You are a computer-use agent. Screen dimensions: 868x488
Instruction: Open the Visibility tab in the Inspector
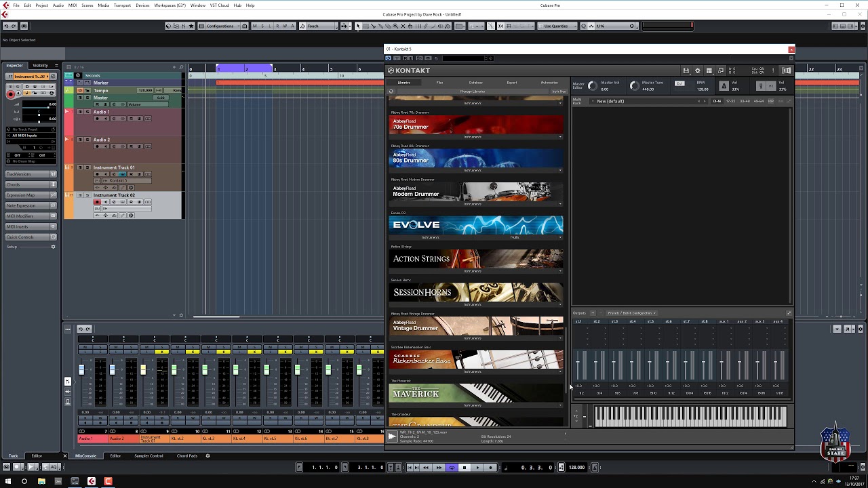click(40, 66)
